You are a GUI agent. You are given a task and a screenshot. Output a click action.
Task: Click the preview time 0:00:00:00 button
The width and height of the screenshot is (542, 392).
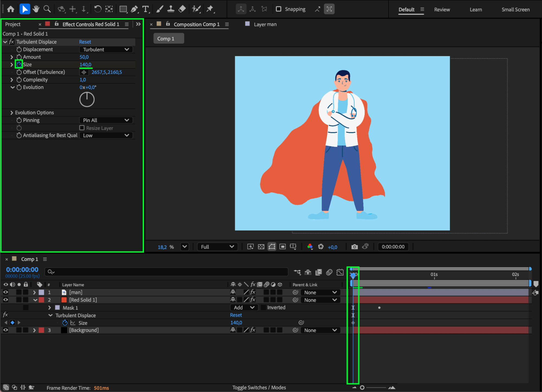click(393, 247)
